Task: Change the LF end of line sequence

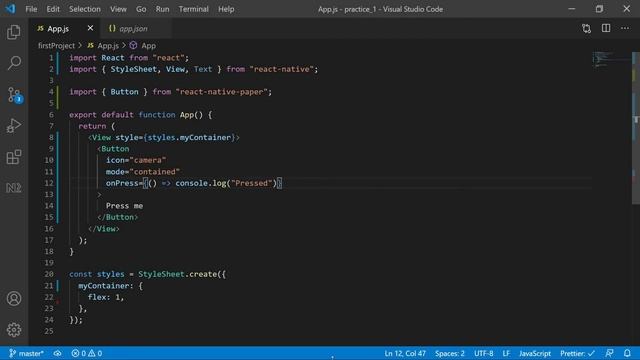Action: click(x=506, y=353)
